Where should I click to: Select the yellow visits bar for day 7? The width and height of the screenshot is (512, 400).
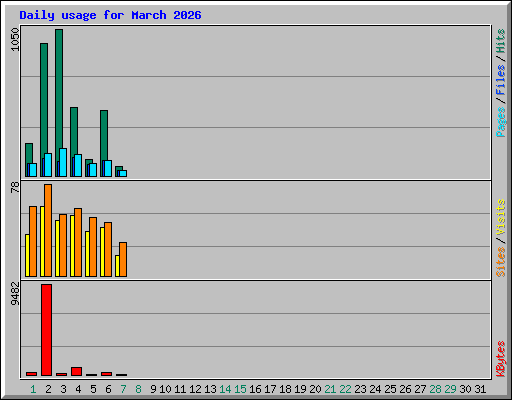tap(117, 266)
